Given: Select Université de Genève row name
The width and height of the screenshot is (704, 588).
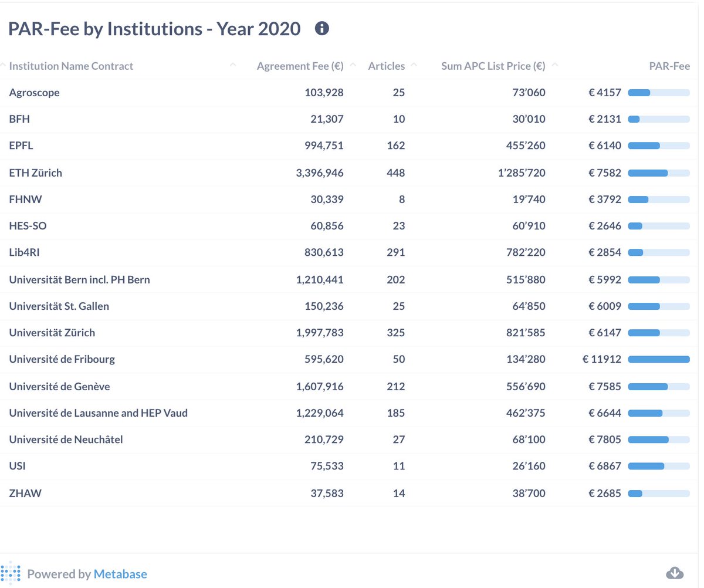Looking at the screenshot, I should (x=59, y=386).
